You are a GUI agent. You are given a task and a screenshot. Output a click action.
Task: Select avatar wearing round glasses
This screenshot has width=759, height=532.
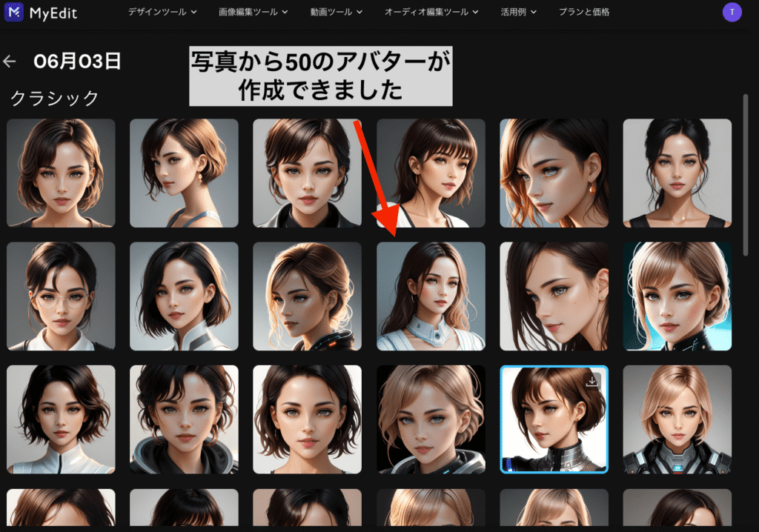point(61,296)
